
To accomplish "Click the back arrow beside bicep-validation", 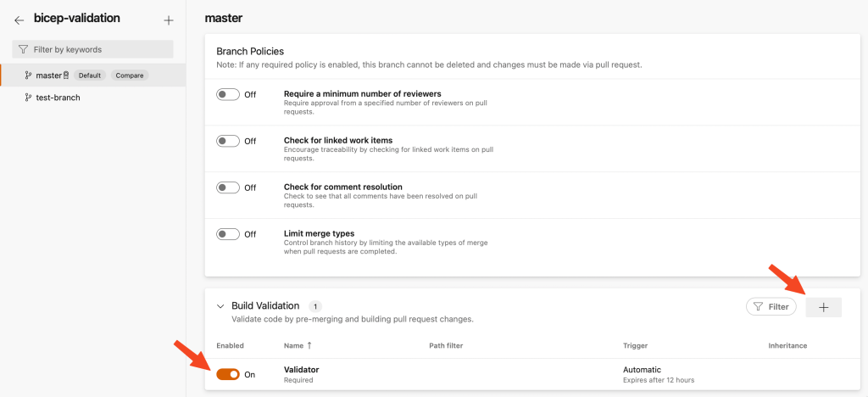I will click(x=19, y=20).
